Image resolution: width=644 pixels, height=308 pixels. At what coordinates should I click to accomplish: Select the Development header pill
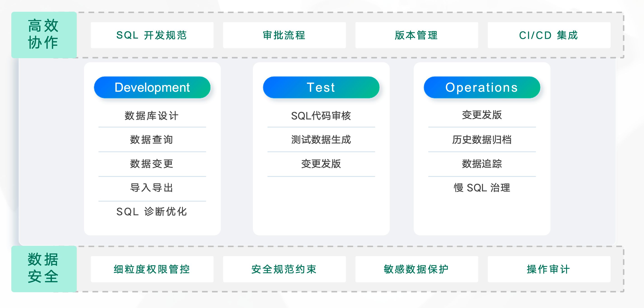[152, 87]
